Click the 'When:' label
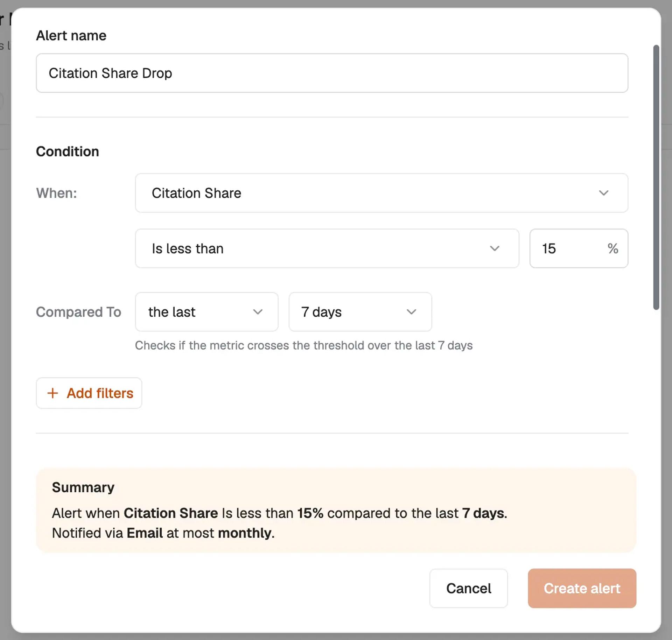 (56, 193)
